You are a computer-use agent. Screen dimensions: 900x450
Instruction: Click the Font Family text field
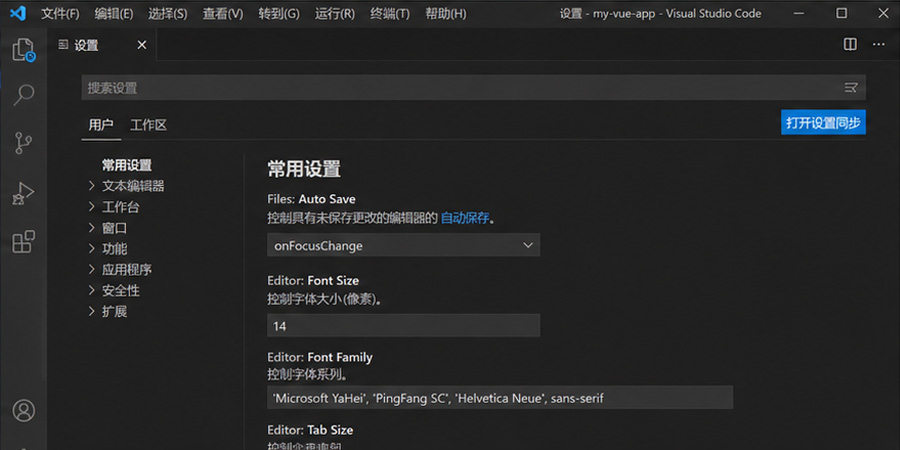click(500, 397)
